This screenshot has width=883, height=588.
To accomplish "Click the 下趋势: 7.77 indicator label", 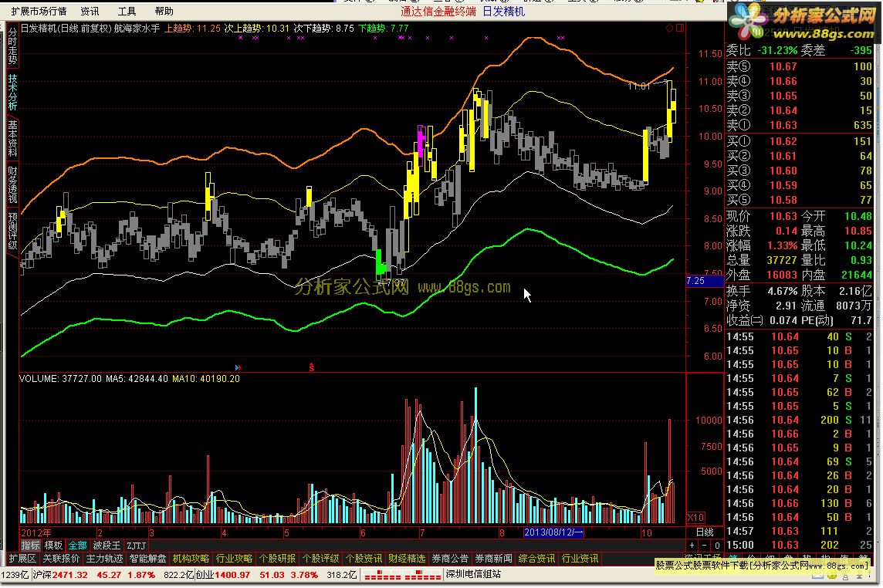I will [x=384, y=28].
